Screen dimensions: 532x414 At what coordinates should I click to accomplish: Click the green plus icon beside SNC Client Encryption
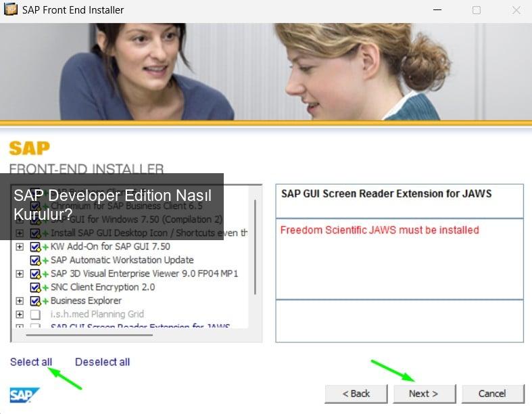pos(45,287)
